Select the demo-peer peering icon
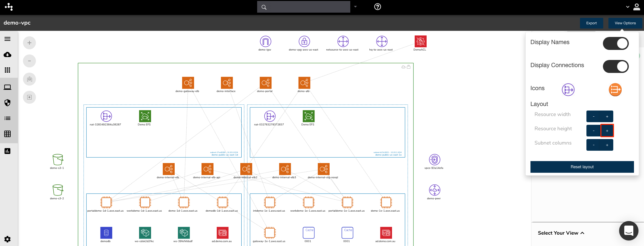This screenshot has height=246, width=644. [434, 190]
